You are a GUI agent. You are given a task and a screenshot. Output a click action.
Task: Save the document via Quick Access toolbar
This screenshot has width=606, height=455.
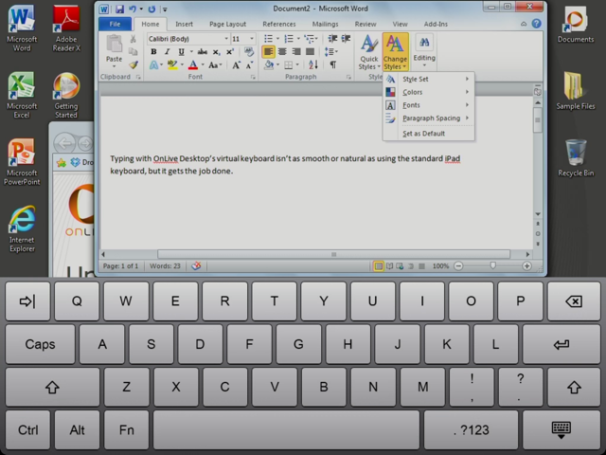tap(119, 9)
